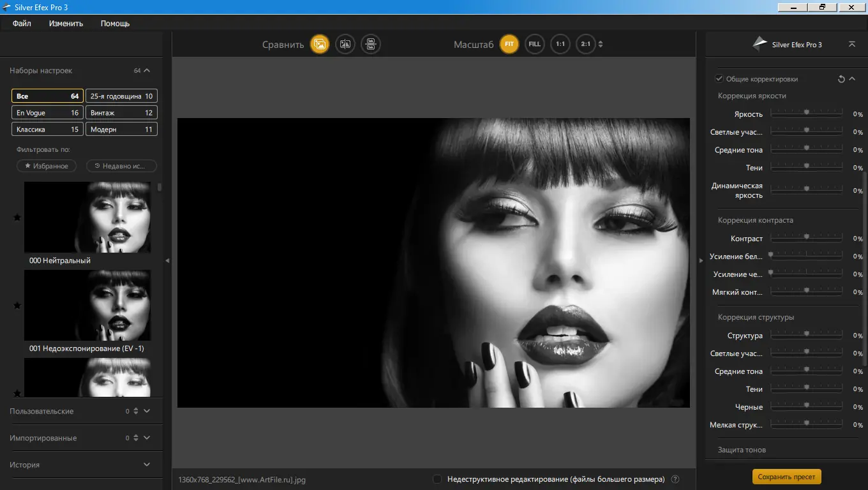Click the file name in the status bar
The width and height of the screenshot is (868, 490).
coord(242,479)
